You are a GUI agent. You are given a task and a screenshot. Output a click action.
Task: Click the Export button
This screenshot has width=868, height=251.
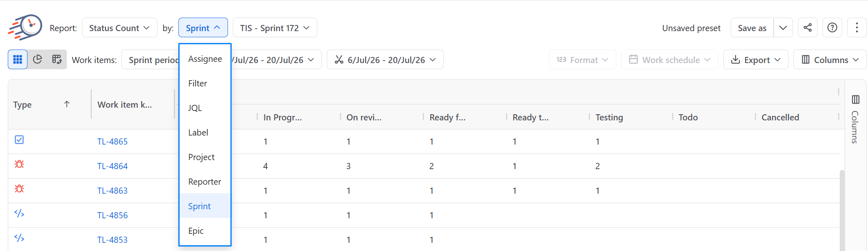pyautogui.click(x=756, y=60)
